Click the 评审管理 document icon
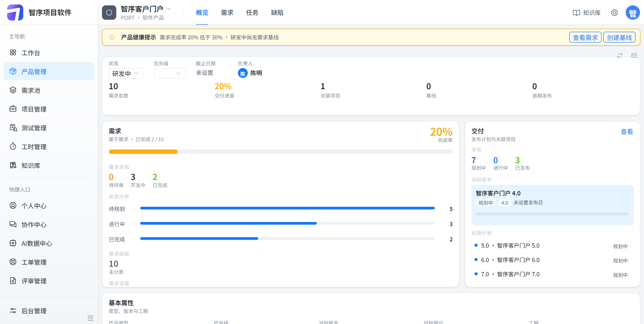This screenshot has height=324, width=644. pos(13,281)
